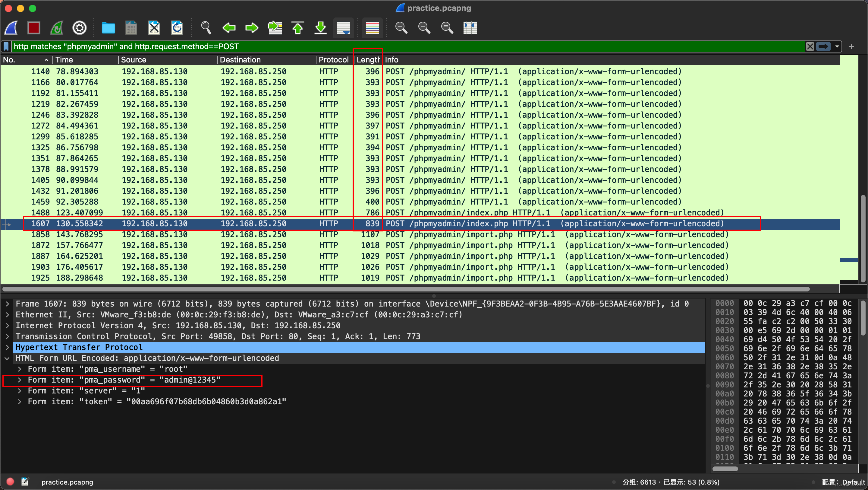Apply the display filter arrow button
Screen dimensions: 868x490
[x=823, y=46]
